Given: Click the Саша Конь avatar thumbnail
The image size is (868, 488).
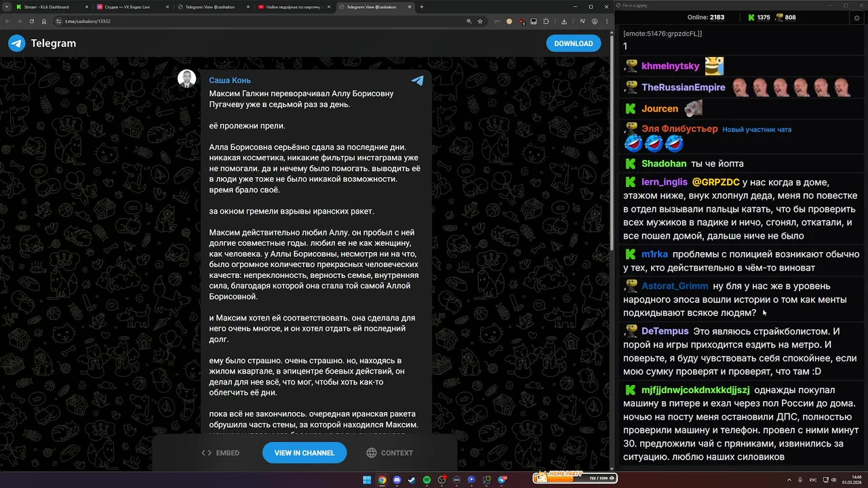Looking at the screenshot, I should 186,79.
